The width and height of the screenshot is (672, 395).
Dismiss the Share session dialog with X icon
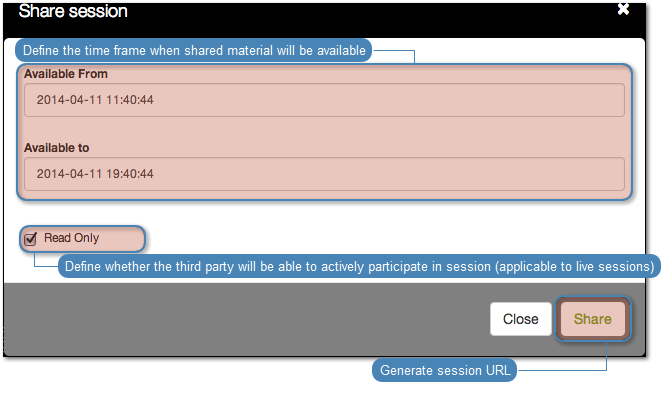tap(623, 9)
